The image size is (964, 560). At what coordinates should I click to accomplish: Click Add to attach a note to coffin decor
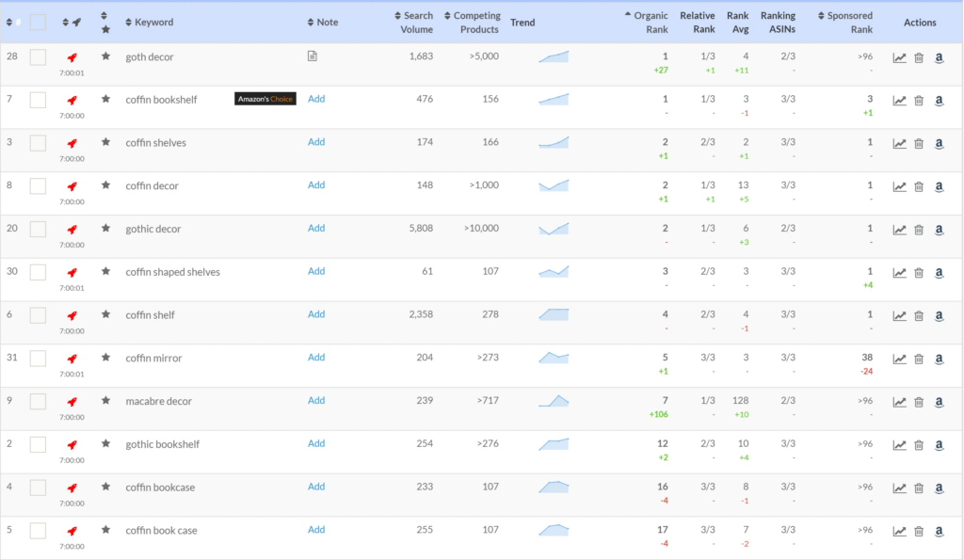click(x=316, y=185)
